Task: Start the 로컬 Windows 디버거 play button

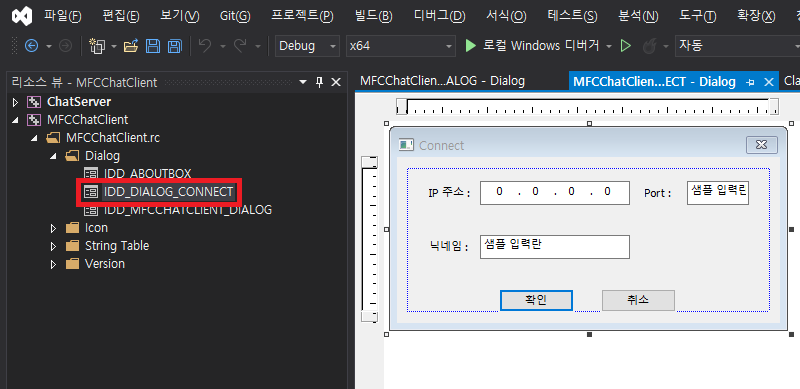Action: pos(470,46)
